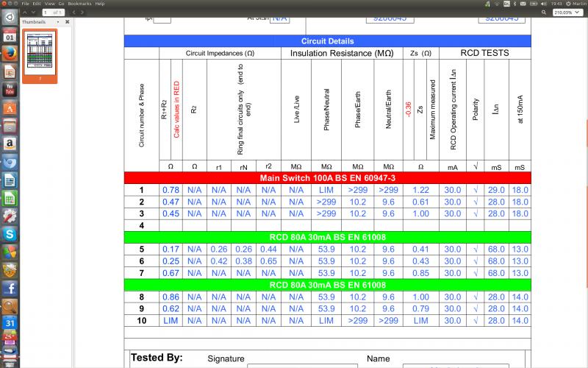Click the page number input field
The height and width of the screenshot is (368, 588).
[x=49, y=13]
